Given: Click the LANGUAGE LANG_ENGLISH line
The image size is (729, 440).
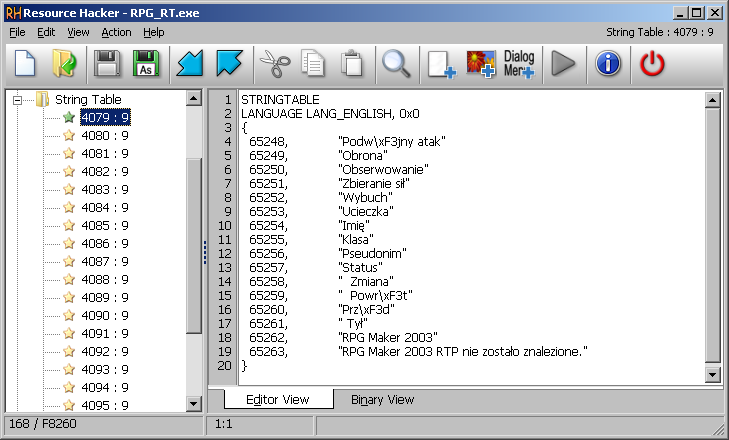Looking at the screenshot, I should (x=330, y=114).
